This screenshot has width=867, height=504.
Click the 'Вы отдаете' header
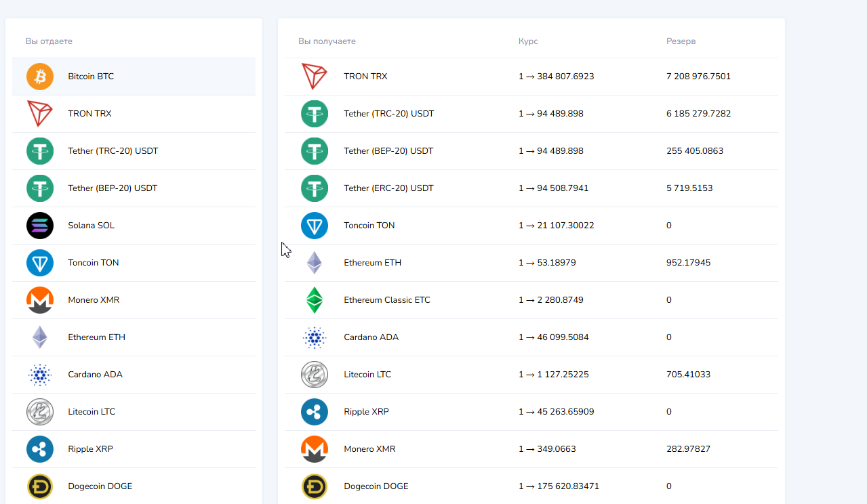click(49, 41)
